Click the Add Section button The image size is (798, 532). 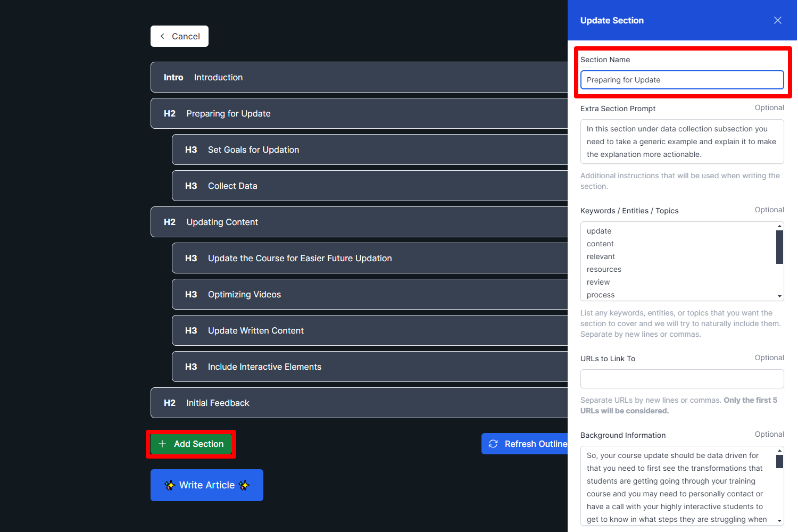[x=191, y=444]
